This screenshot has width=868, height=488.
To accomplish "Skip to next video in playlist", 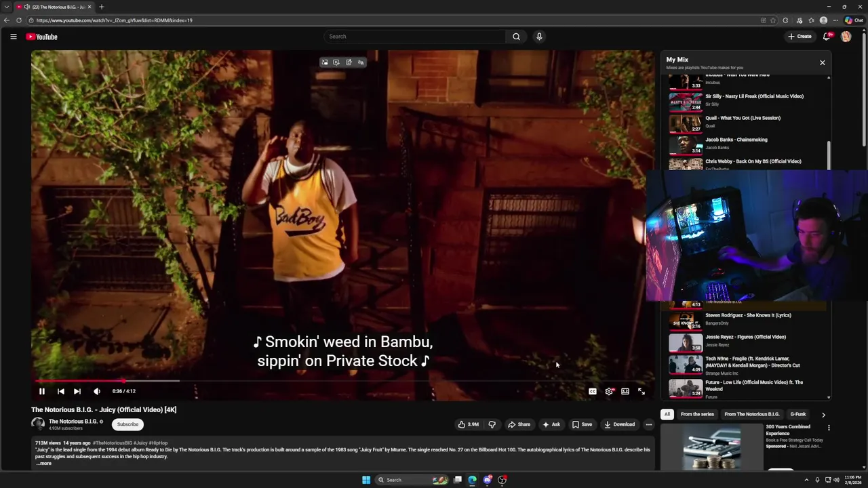I will coord(77,391).
